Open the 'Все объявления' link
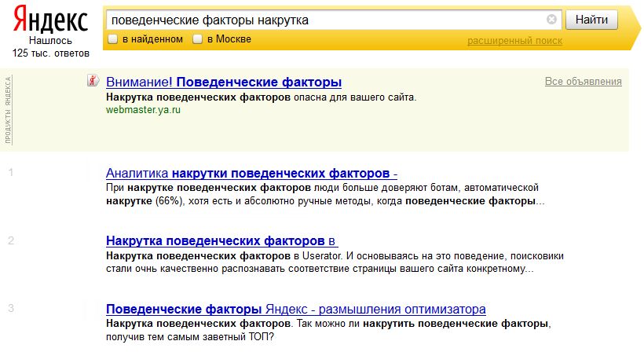This screenshot has height=363, width=644. pos(584,82)
